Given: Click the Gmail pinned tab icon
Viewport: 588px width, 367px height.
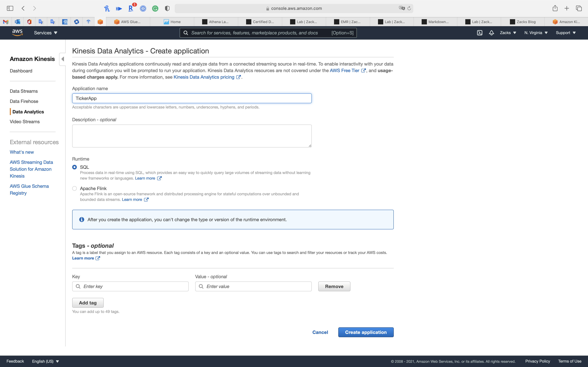Looking at the screenshot, I should click(x=6, y=22).
